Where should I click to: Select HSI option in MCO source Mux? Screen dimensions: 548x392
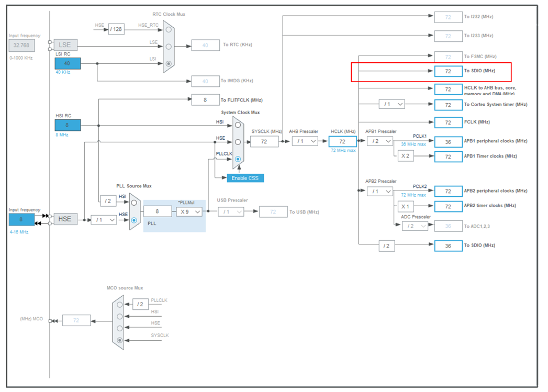pos(120,316)
